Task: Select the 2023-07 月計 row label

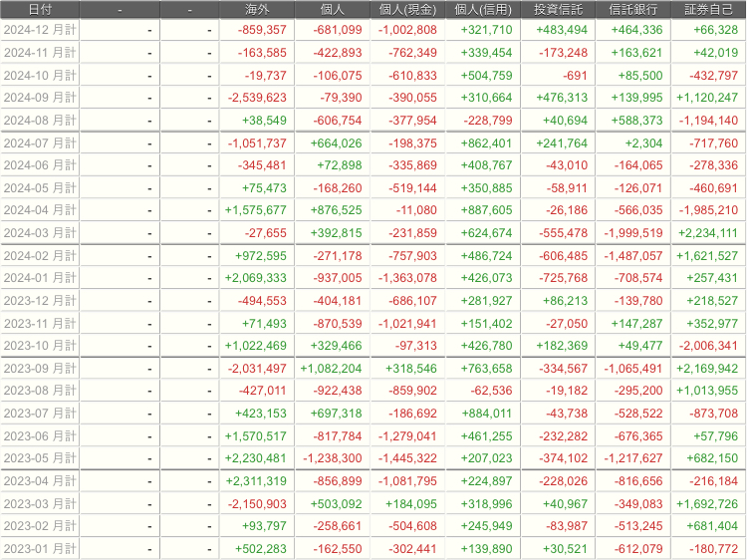Action: (x=40, y=414)
